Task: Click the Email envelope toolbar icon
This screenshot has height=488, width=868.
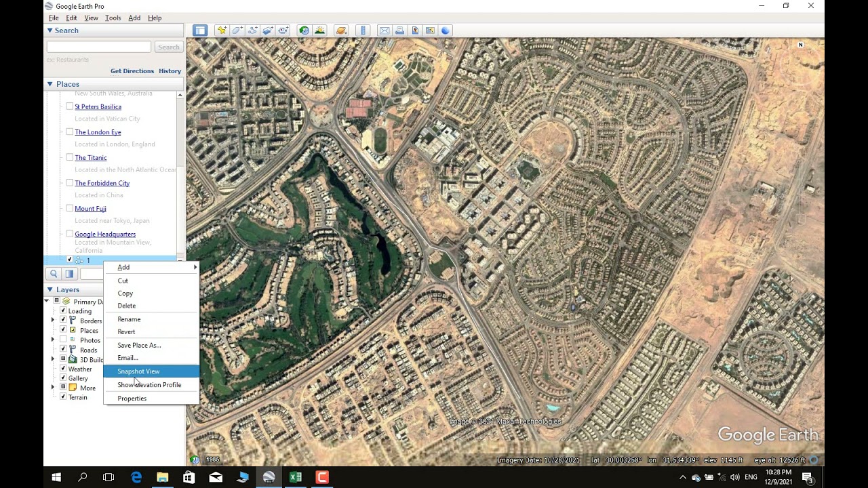Action: click(x=384, y=30)
